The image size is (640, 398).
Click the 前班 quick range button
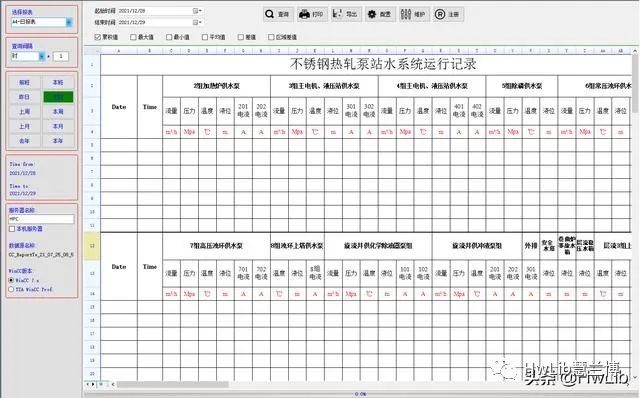[x=24, y=82]
